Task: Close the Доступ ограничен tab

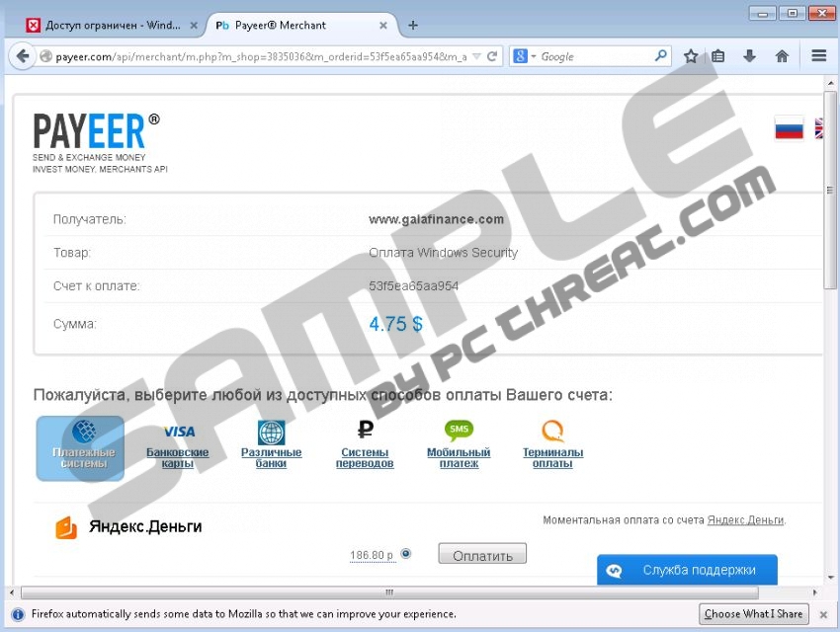Action: pyautogui.click(x=194, y=25)
